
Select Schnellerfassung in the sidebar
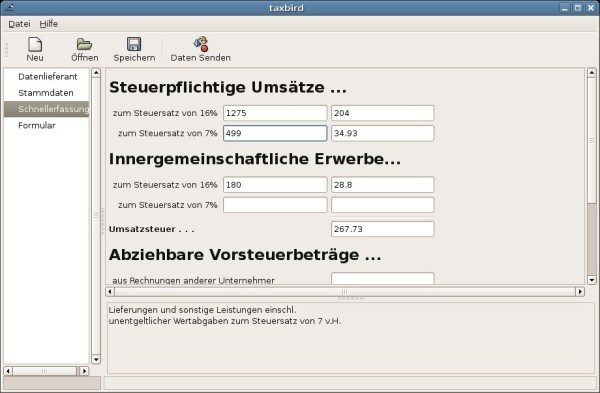pyautogui.click(x=46, y=109)
